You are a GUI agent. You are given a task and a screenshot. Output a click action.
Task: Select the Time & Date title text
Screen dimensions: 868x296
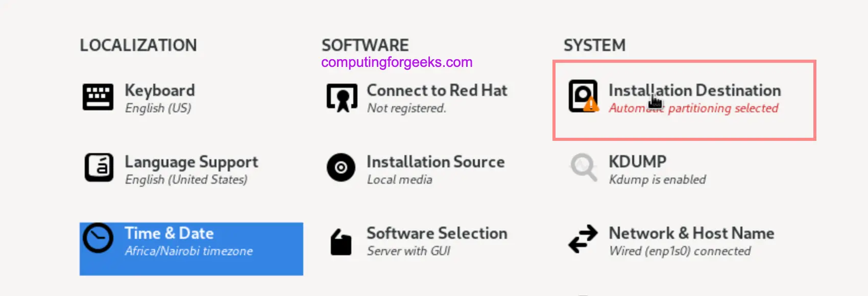[169, 233]
